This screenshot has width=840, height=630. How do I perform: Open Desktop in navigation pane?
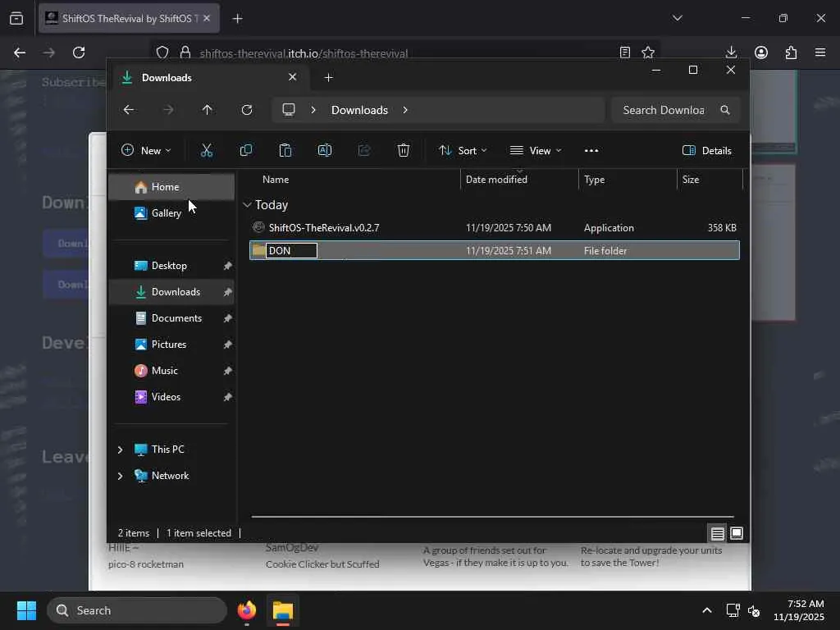click(171, 266)
